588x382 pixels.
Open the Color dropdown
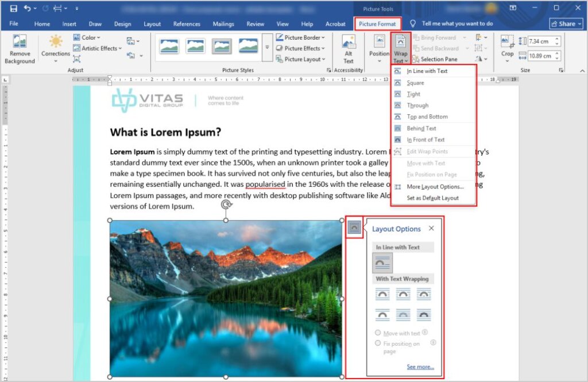pos(87,37)
